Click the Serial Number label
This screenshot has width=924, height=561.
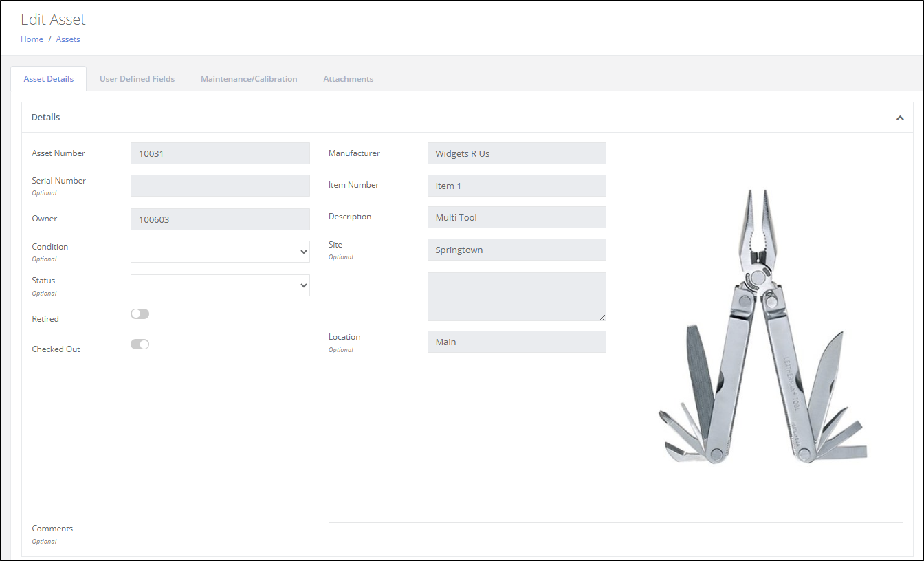click(59, 181)
